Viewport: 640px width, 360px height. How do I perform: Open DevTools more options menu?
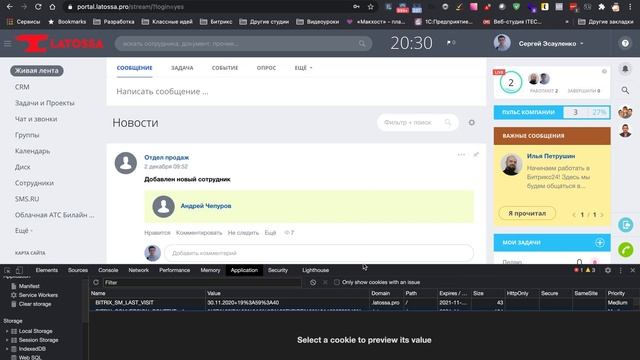point(620,270)
